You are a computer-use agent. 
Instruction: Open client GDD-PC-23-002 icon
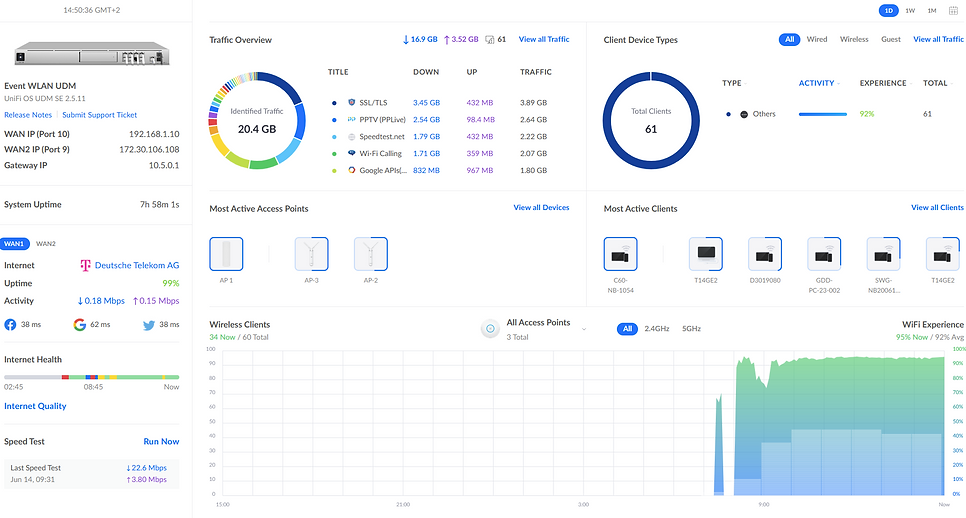tap(824, 254)
